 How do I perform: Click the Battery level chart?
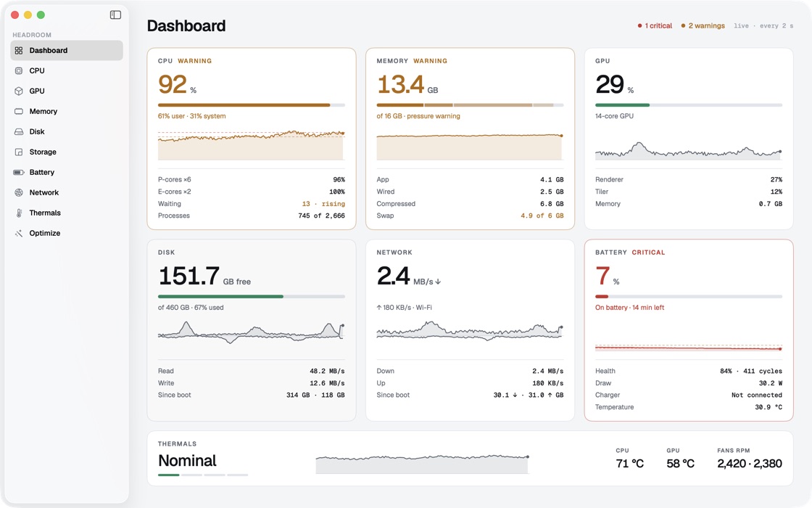689,348
